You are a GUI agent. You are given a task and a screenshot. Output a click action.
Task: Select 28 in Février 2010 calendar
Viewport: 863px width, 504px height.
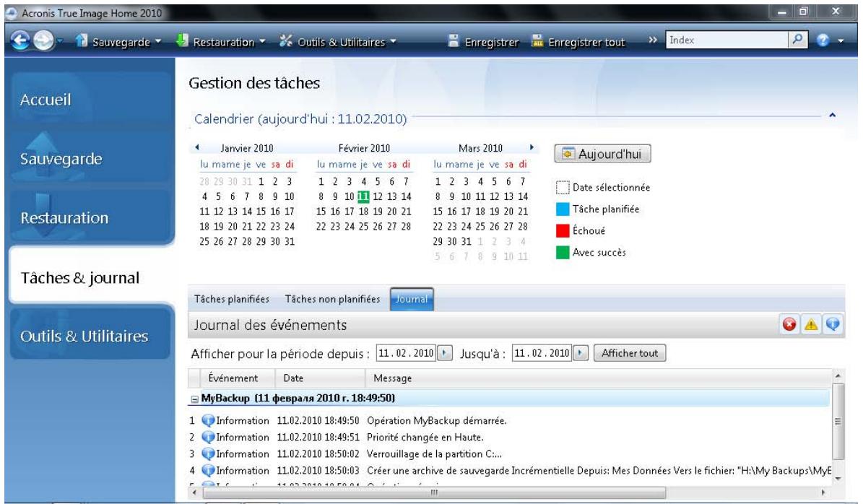point(406,227)
